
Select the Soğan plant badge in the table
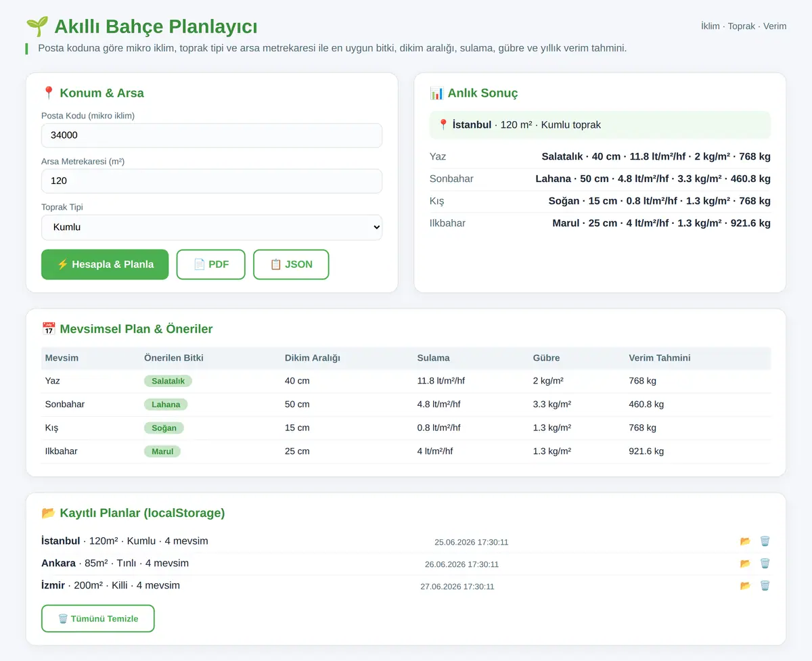[x=164, y=428]
